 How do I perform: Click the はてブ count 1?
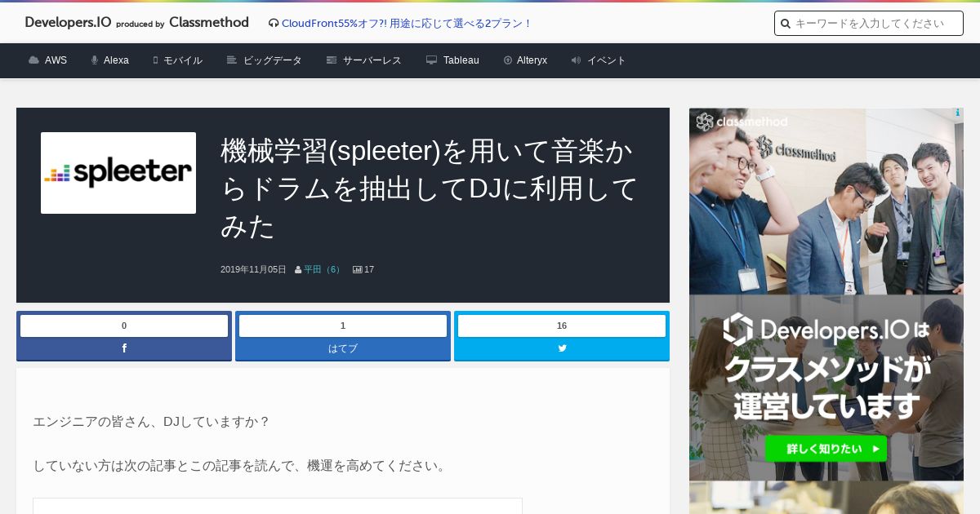343,326
